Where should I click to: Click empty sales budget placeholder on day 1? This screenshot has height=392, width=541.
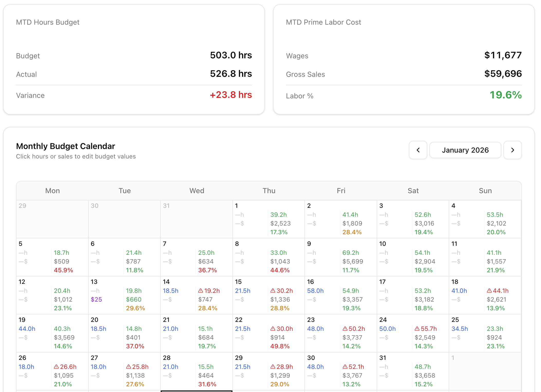coord(239,223)
